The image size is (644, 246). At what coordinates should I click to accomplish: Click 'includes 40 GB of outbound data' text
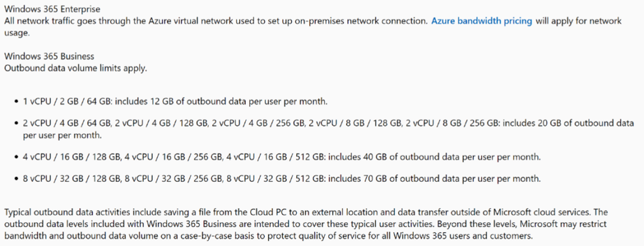point(394,157)
